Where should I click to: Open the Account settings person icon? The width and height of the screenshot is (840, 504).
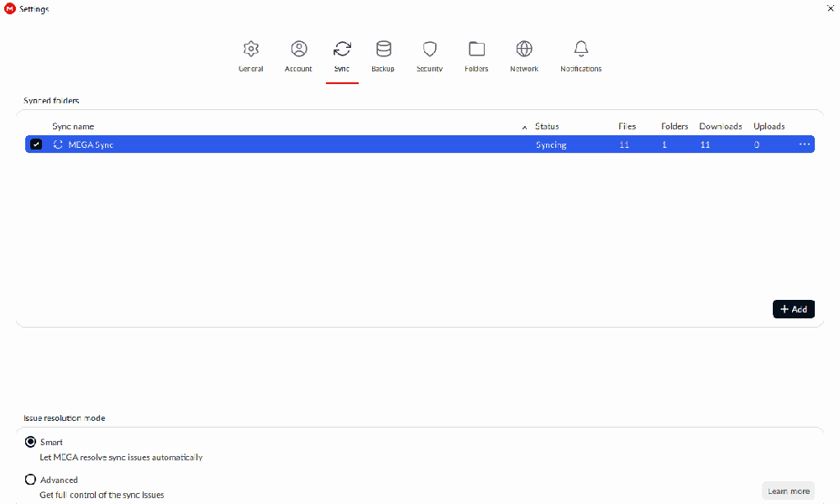(298, 50)
